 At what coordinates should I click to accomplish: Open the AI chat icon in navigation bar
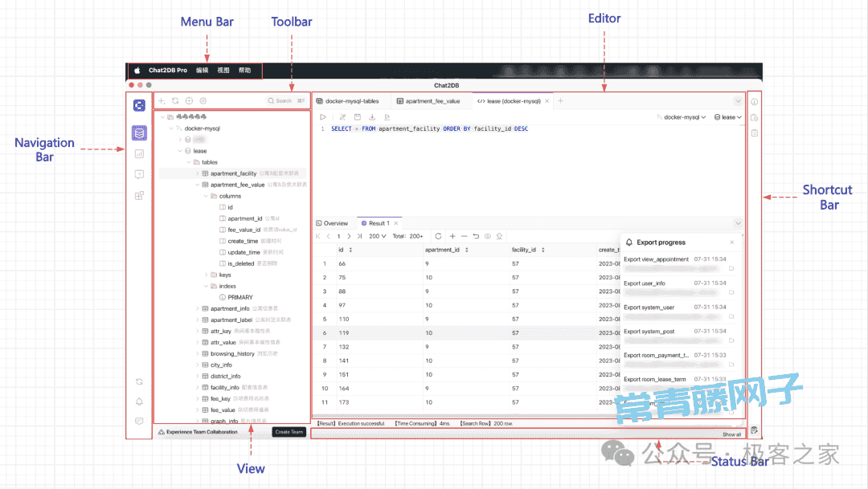139,174
